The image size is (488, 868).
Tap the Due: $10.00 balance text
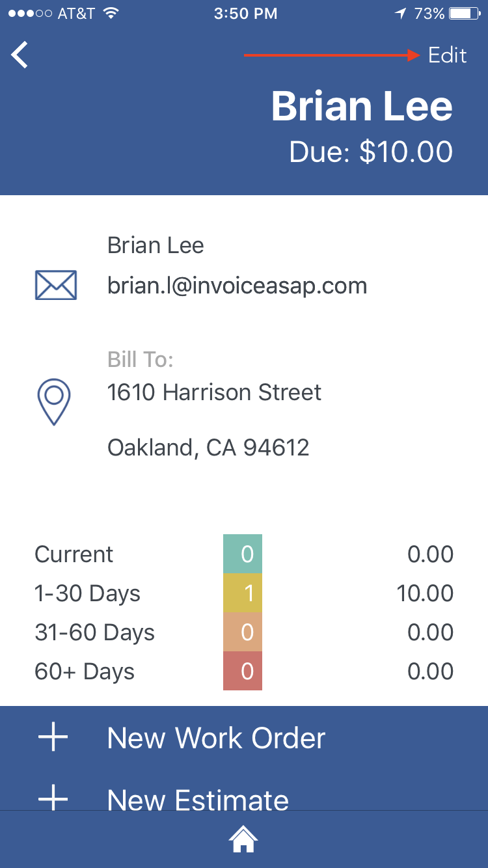[371, 152]
